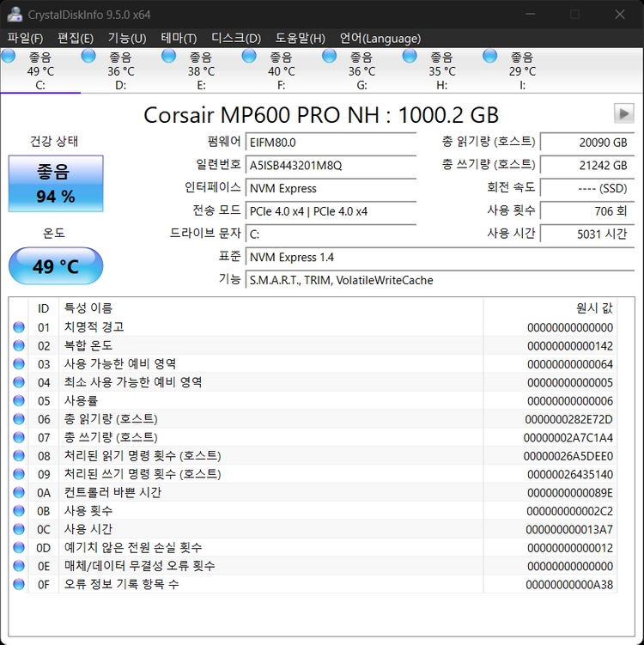Click the status dot for attribute 0C

[19, 529]
